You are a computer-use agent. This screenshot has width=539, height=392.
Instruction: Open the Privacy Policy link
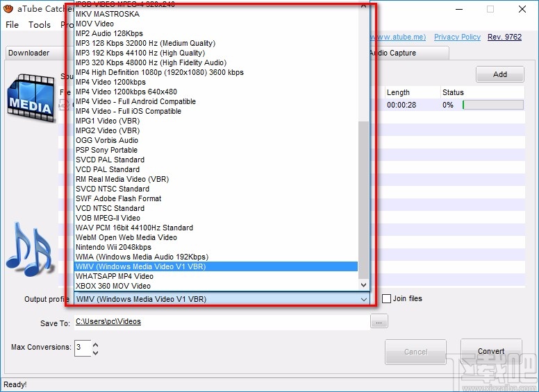[x=457, y=37]
